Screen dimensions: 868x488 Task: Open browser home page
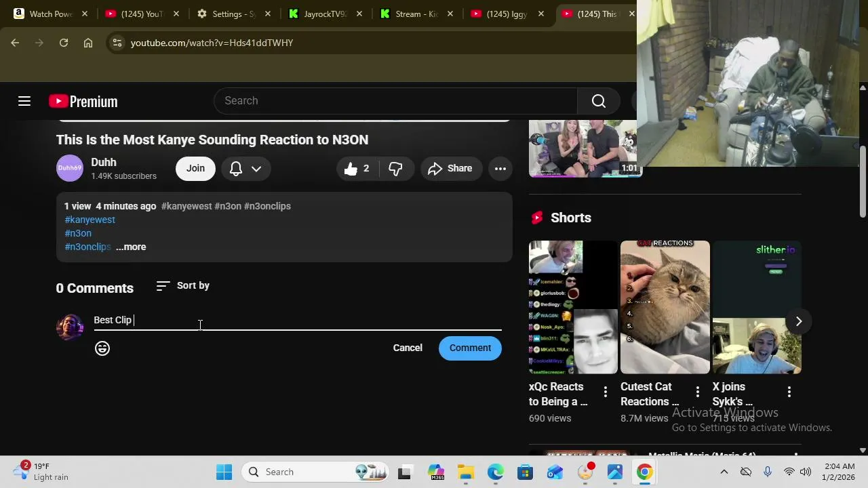click(88, 43)
